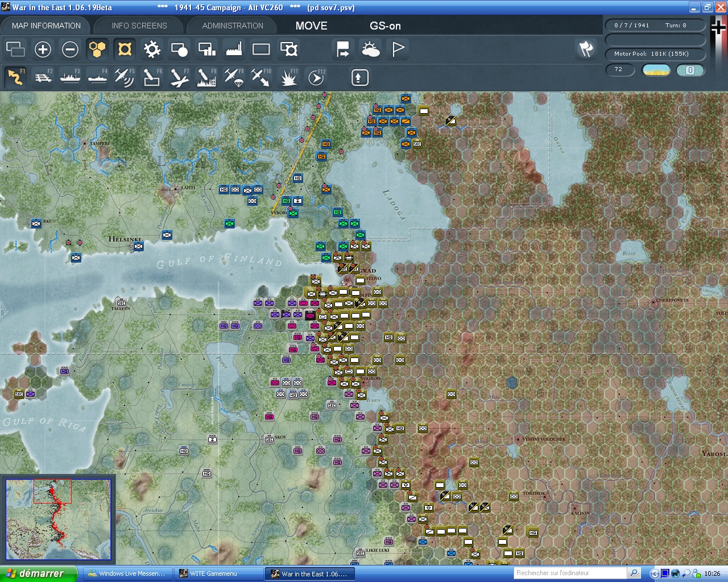Image resolution: width=728 pixels, height=582 pixels.
Task: Open the ADMINISTRATION tab
Action: coord(233,26)
